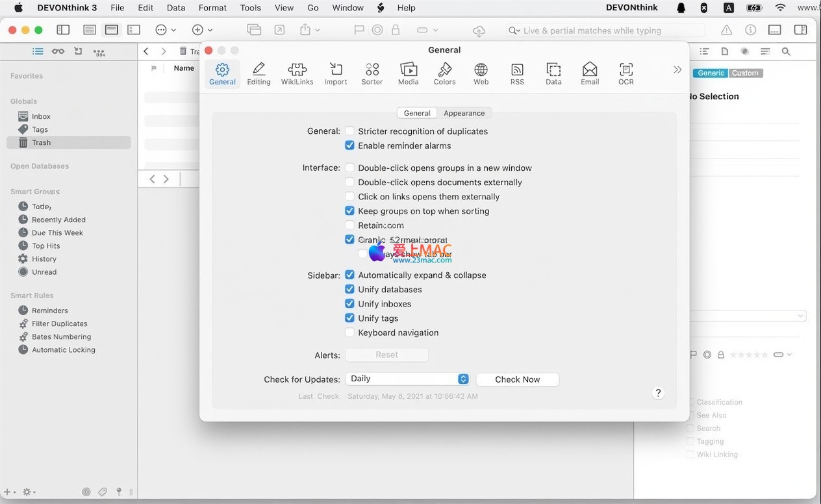Expand the new item plus toolbar dropdown

tap(202, 30)
